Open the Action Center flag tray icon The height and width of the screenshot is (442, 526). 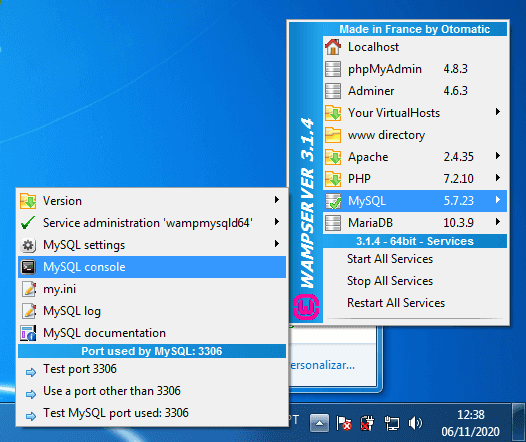[x=344, y=423]
